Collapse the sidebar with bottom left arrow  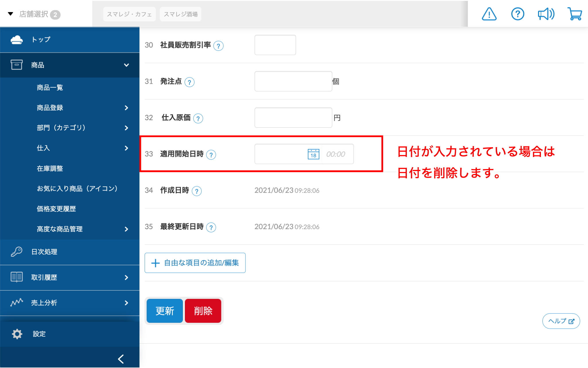coord(121,359)
